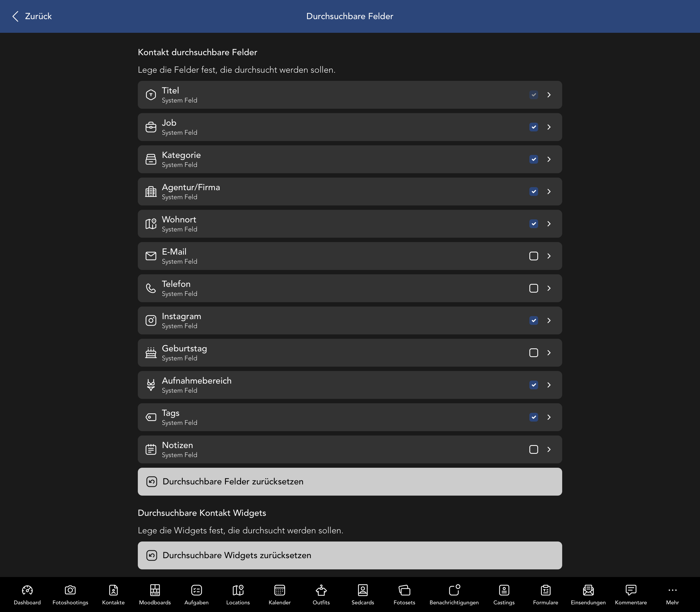This screenshot has height=612, width=700.
Task: Switch to the Benachrichtigungen tab
Action: click(454, 594)
